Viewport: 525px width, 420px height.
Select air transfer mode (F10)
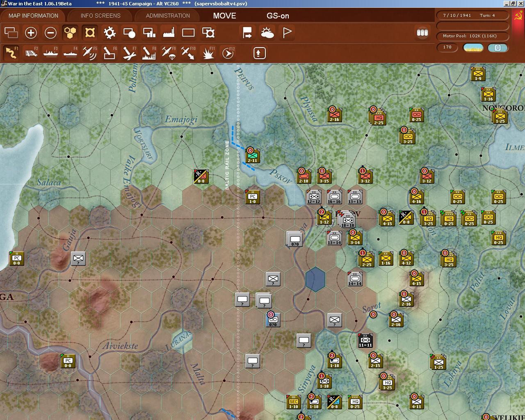(188, 53)
